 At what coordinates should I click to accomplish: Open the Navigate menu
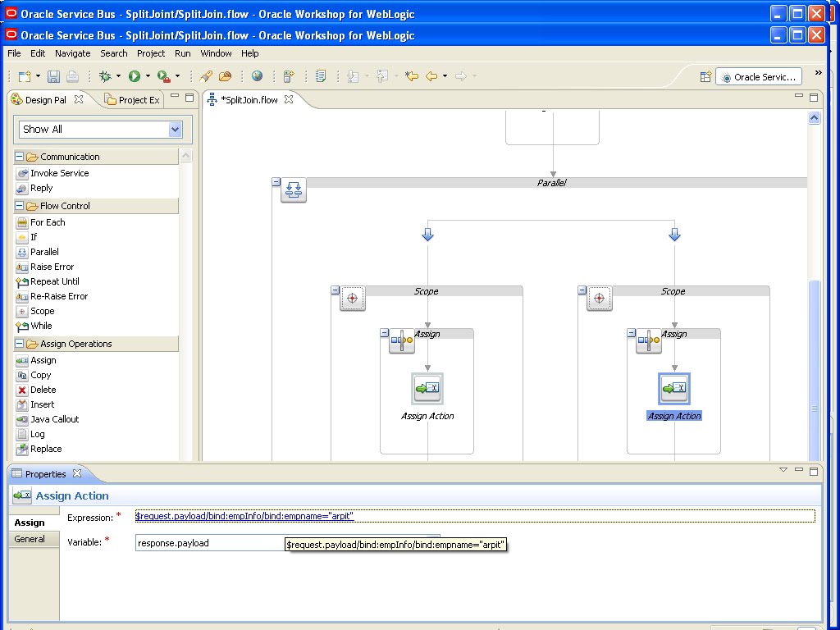point(73,53)
